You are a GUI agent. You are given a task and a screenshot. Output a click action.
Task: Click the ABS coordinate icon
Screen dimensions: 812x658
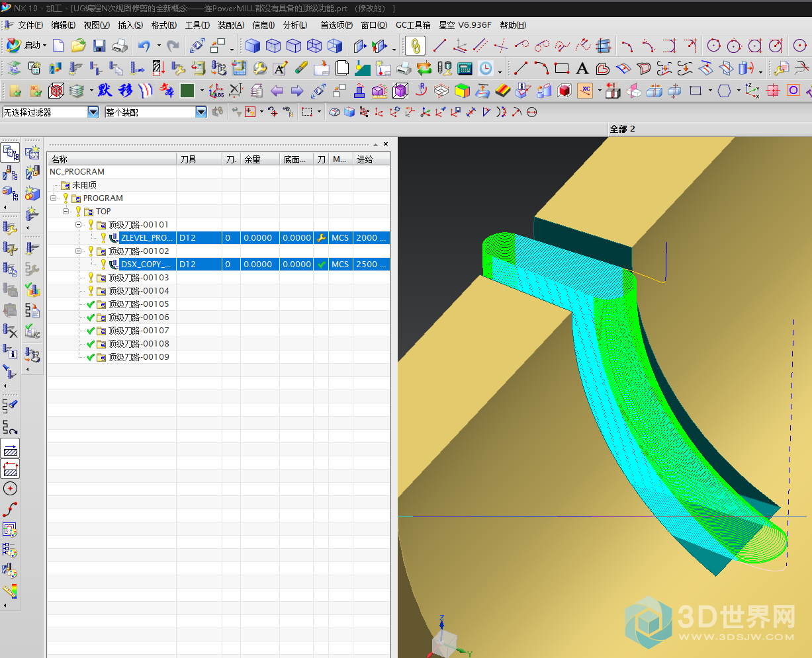215,91
